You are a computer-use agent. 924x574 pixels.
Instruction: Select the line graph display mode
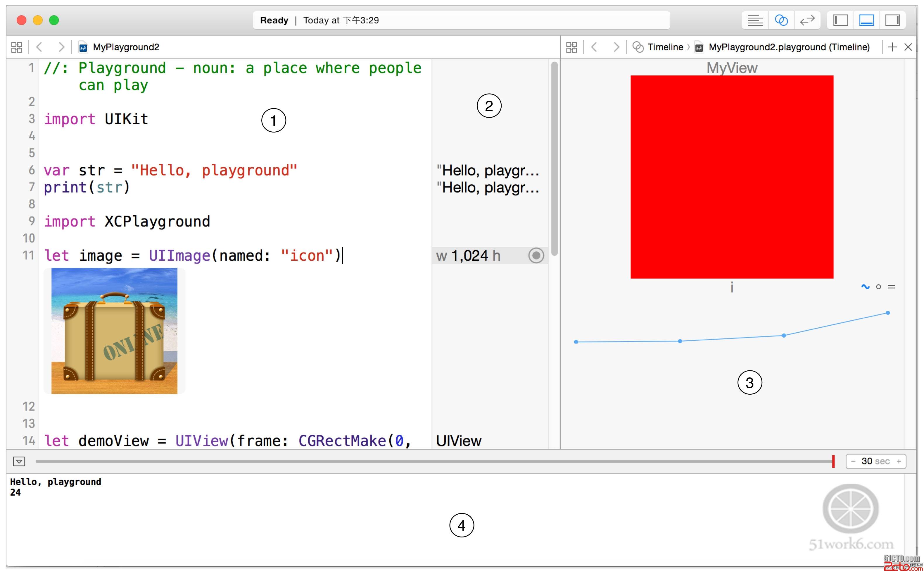(x=865, y=287)
